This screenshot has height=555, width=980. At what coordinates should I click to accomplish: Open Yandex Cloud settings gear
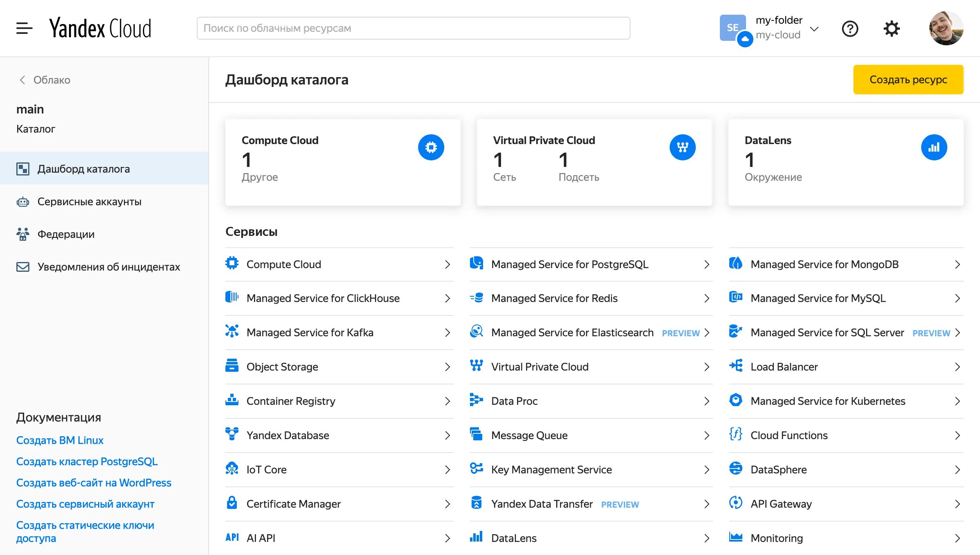click(892, 28)
